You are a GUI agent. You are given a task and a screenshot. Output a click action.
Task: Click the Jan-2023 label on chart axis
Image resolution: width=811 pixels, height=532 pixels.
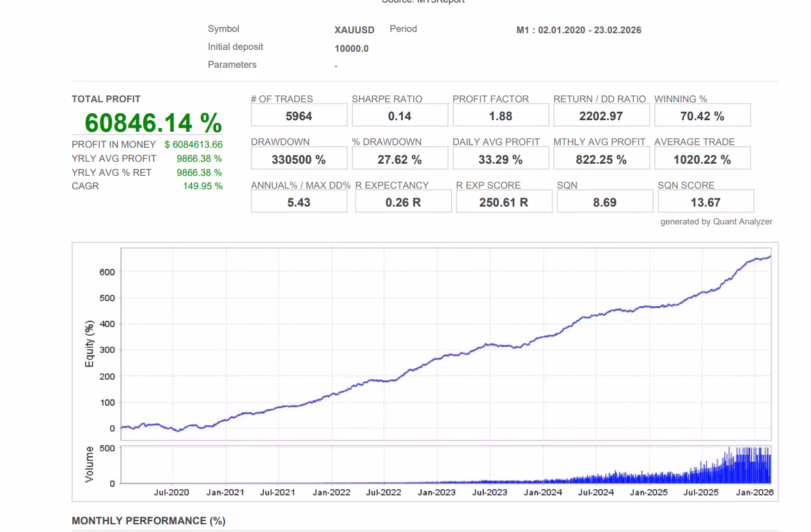click(x=437, y=492)
